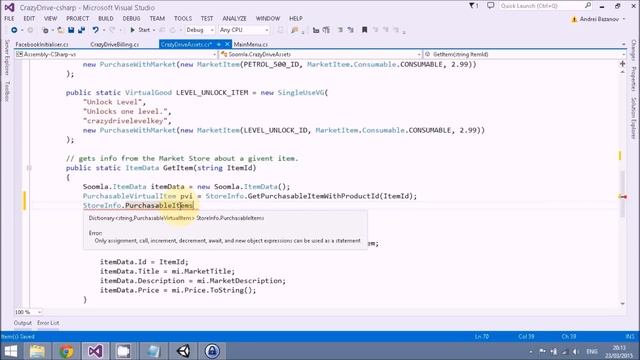Screen dimensions: 640x360
Task: Show the Output panel tab
Action: point(23,323)
